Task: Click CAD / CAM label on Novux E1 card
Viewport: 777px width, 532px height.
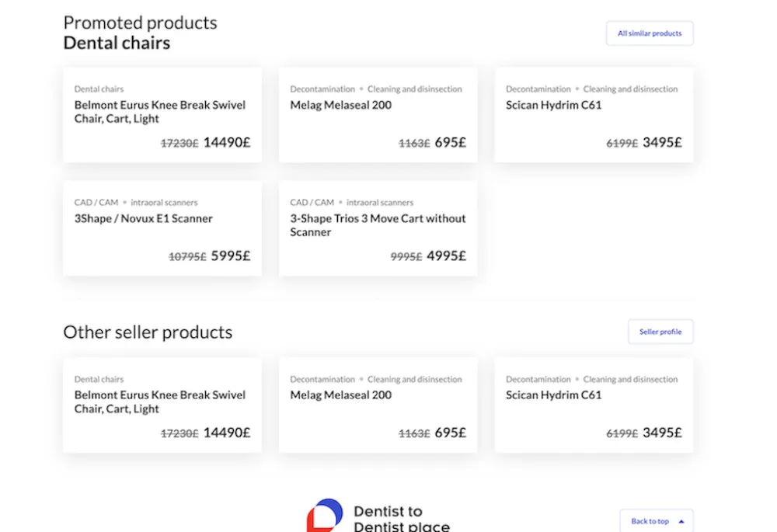Action: tap(96, 203)
